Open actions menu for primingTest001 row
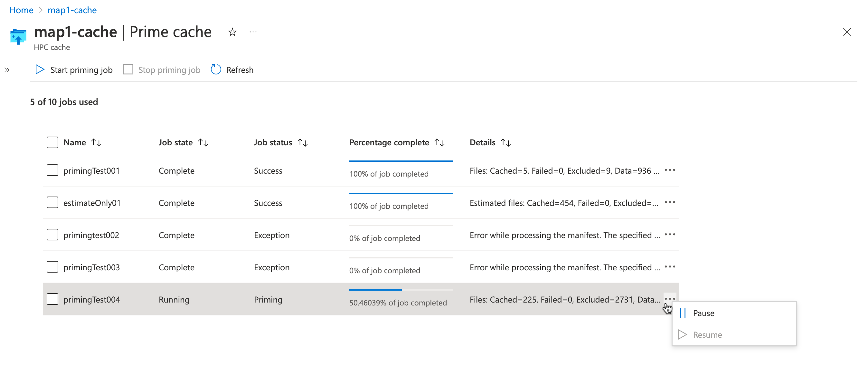868x367 pixels. tap(670, 170)
